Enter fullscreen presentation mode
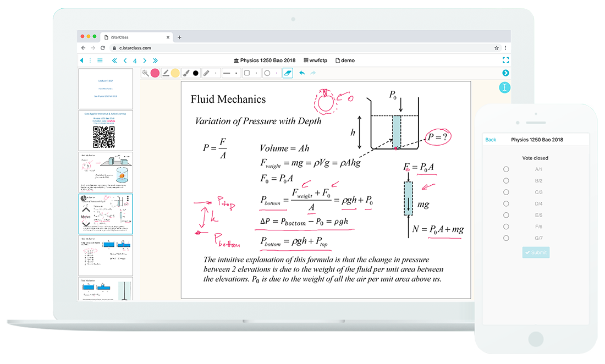Viewport: 605px width, 364px height. (x=505, y=60)
